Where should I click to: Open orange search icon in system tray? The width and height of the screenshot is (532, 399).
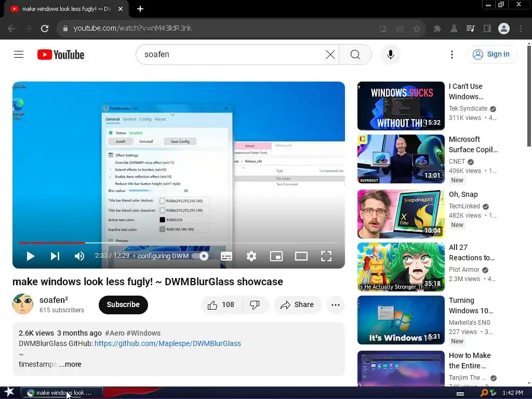click(x=484, y=393)
